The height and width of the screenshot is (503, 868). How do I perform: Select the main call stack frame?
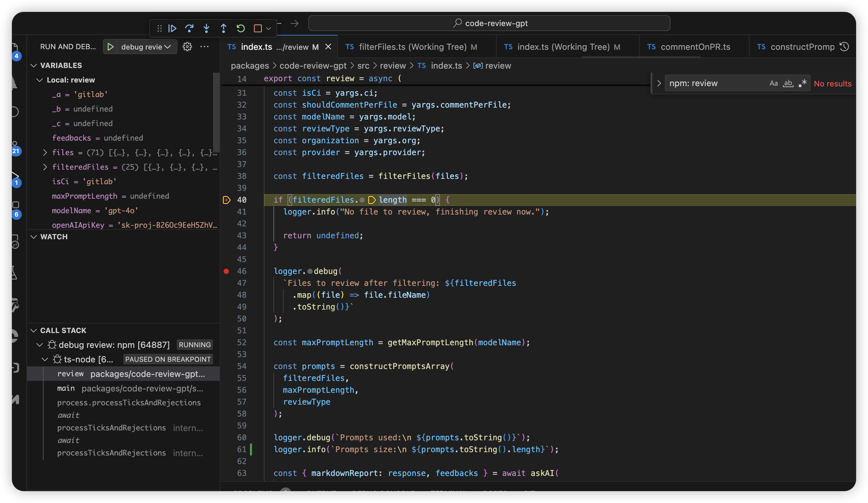pyautogui.click(x=66, y=388)
